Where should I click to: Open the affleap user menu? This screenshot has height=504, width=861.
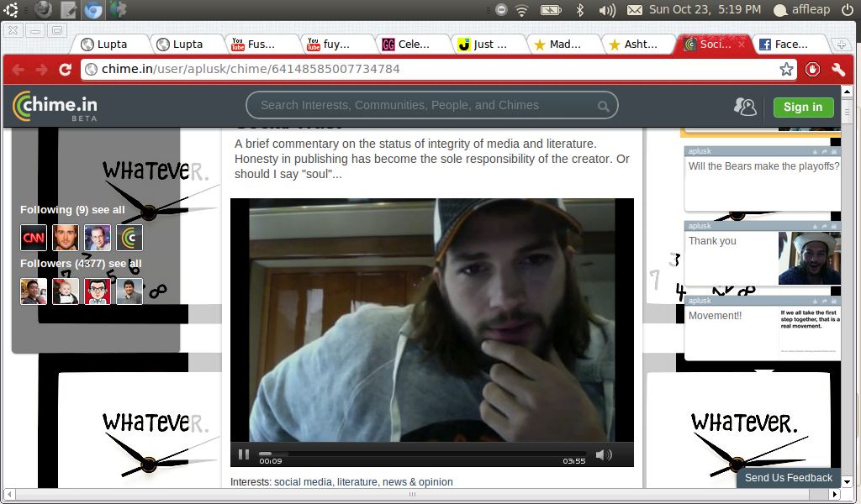pos(801,10)
